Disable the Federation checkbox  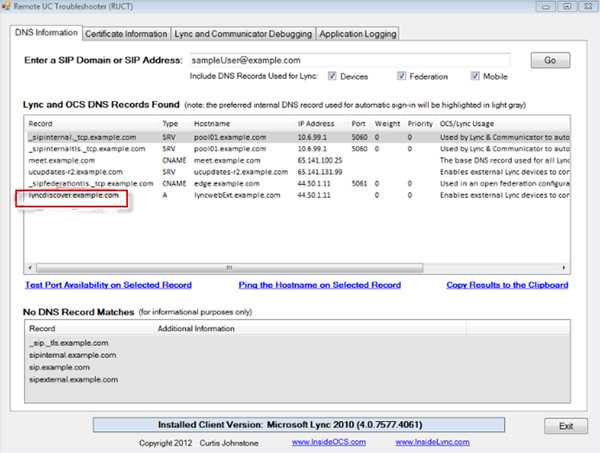point(402,76)
